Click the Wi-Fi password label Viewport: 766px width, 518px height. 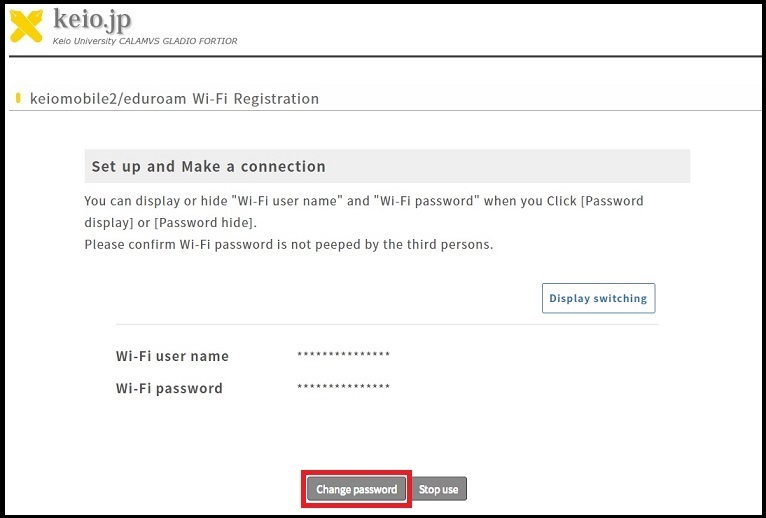click(x=169, y=388)
